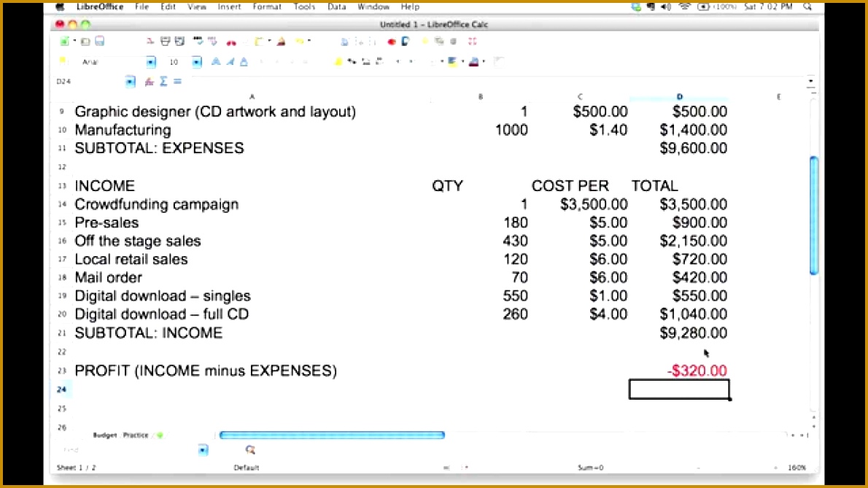868x488 pixels.
Task: Click the Open file toolbar icon
Action: pos(85,42)
